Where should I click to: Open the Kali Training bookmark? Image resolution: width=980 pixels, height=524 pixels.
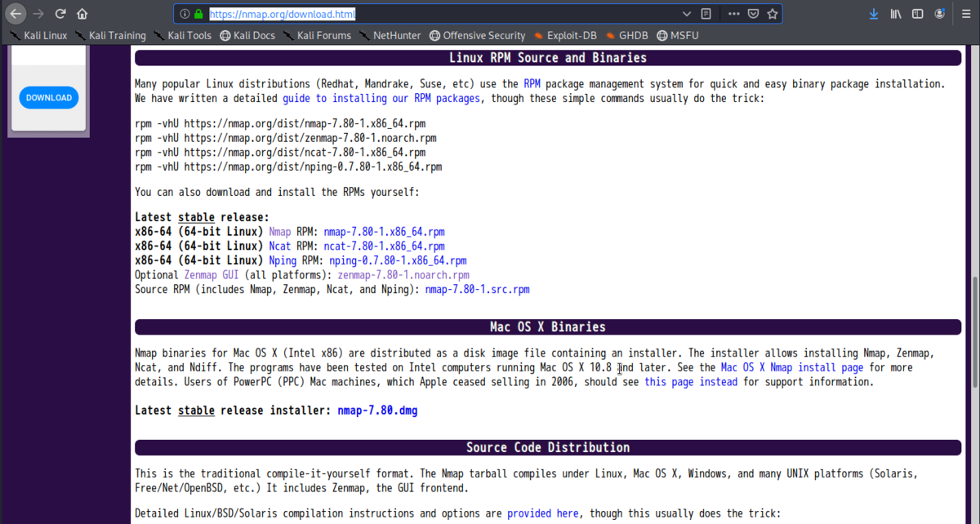point(110,35)
